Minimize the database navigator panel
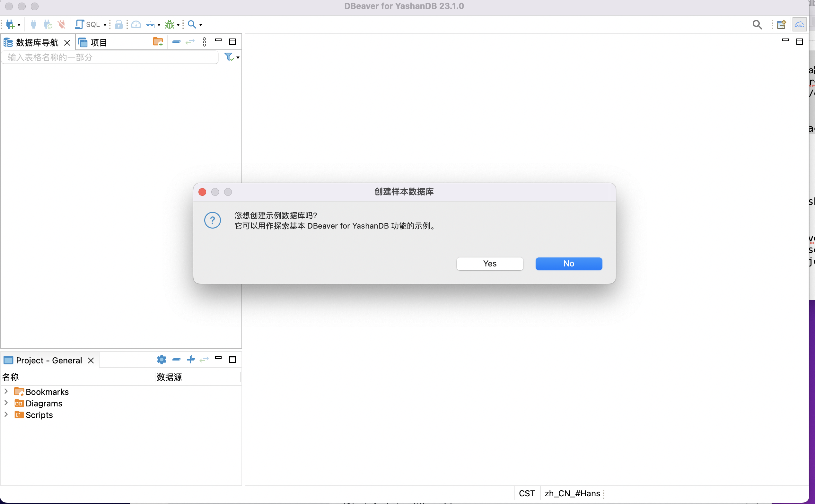 pos(219,40)
